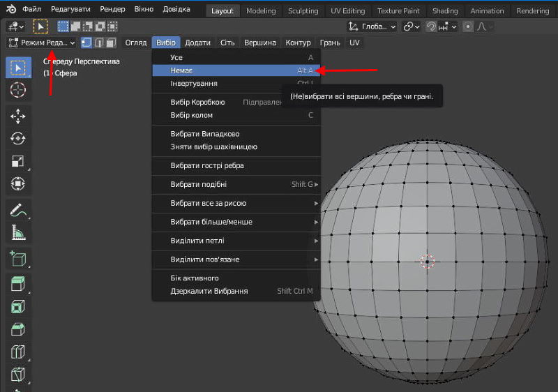
Task: Open the editor type dropdown
Action: (x=15, y=27)
